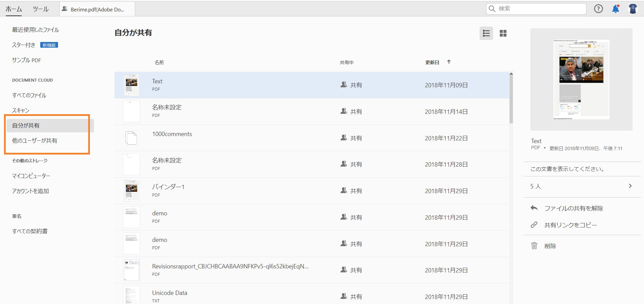This screenshot has width=644, height=304.
Task: Click the link icon beside 共有リンクをコピー
Action: tap(534, 225)
